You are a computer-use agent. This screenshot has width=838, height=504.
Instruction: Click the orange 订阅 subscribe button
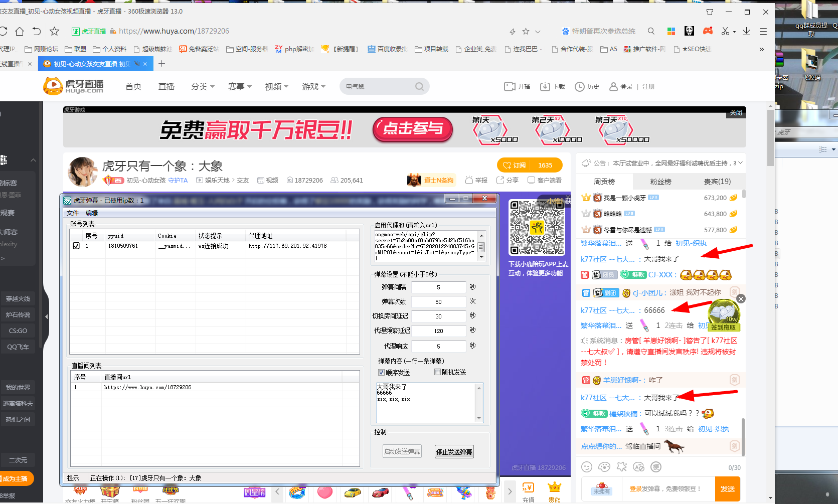pos(516,164)
